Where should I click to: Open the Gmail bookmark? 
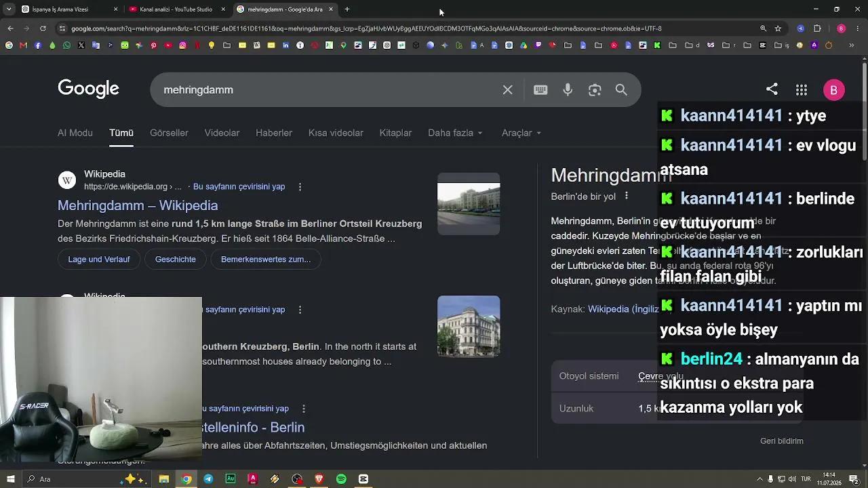coord(23,45)
